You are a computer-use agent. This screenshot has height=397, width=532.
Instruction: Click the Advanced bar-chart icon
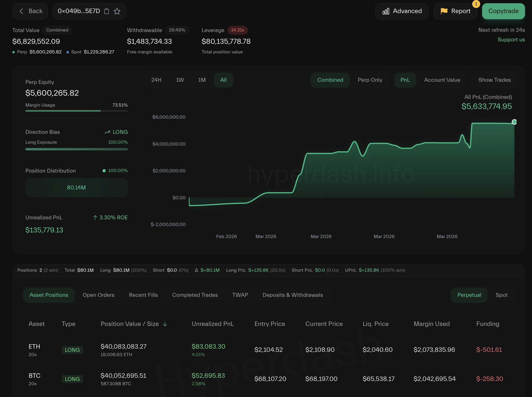coord(386,11)
